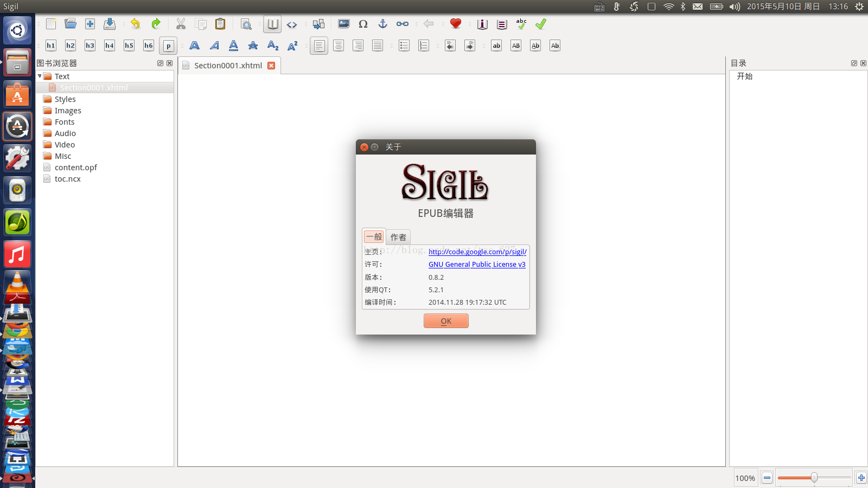This screenshot has height=488, width=868.
Task: Add existing files to the book
Action: pos(90,24)
